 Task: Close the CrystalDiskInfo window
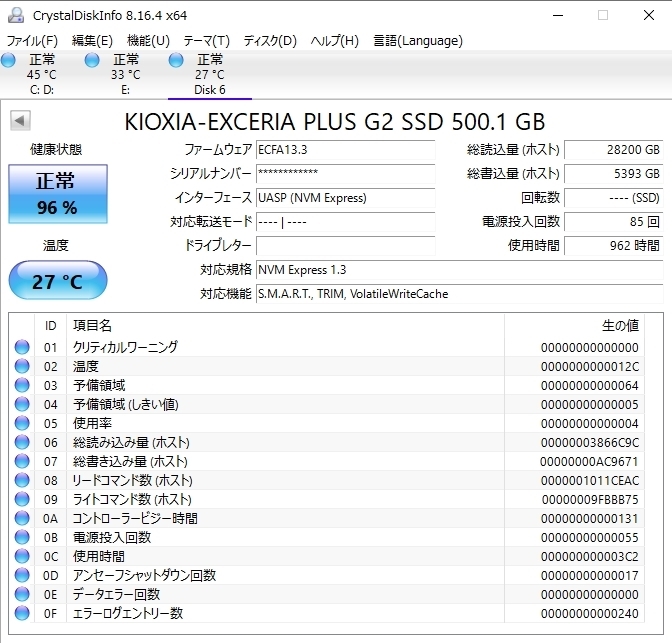click(x=649, y=15)
